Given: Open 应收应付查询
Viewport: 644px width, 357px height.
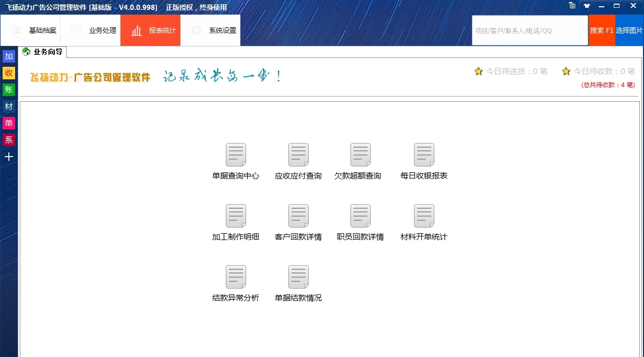Looking at the screenshot, I should click(x=298, y=160).
